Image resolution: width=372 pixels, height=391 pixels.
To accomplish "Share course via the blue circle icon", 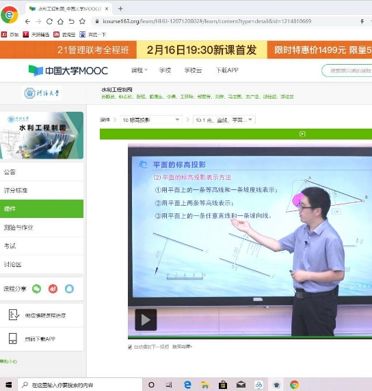I will [69, 289].
